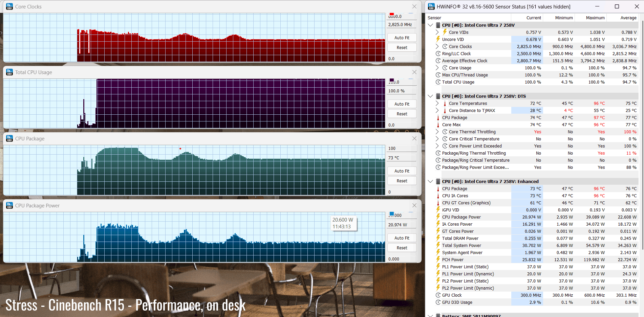Collapse the Intel Core Ultra 7 258V: Enhanced group
Viewport: 644px width, 317px height.
pos(430,181)
